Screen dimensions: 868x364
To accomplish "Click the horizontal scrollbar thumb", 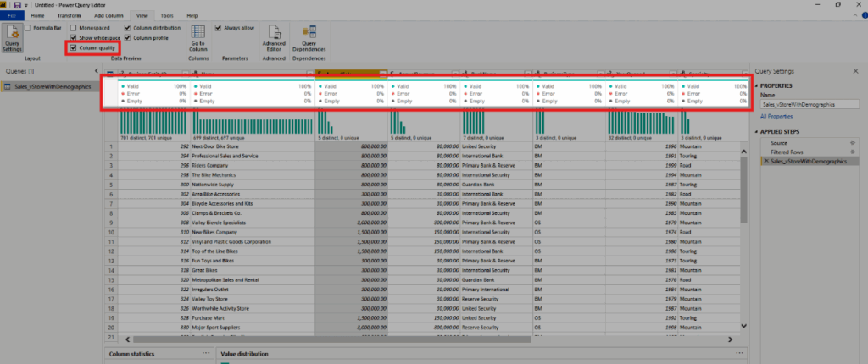I will click(x=331, y=339).
